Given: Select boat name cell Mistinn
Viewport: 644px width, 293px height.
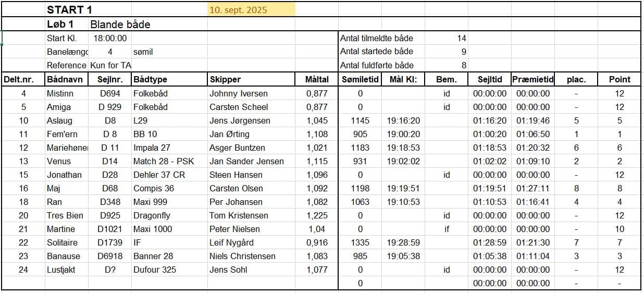Looking at the screenshot, I should (60, 93).
